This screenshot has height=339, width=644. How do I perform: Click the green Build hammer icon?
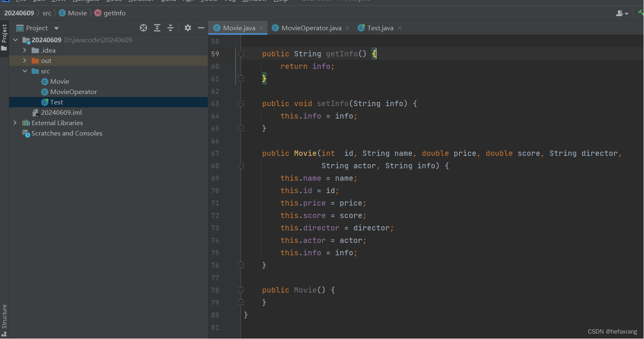(640, 13)
